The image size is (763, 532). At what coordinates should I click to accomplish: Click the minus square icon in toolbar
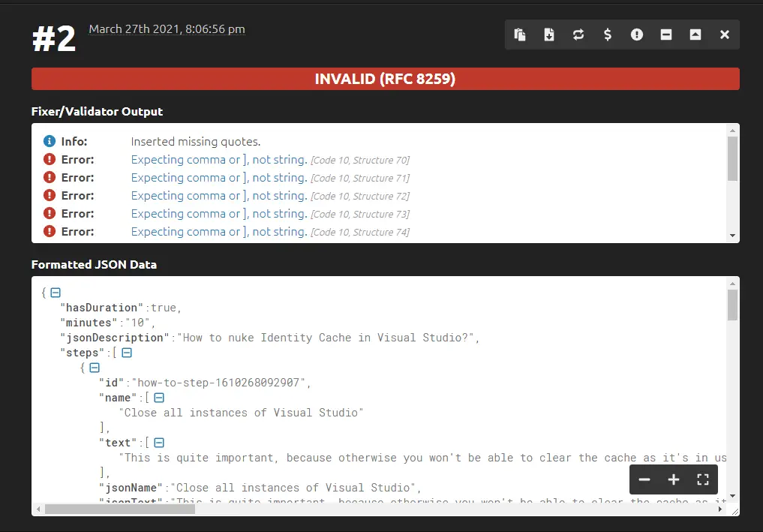coord(666,35)
